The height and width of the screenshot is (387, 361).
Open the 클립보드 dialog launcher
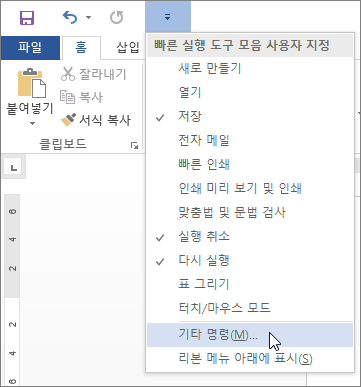pos(134,145)
